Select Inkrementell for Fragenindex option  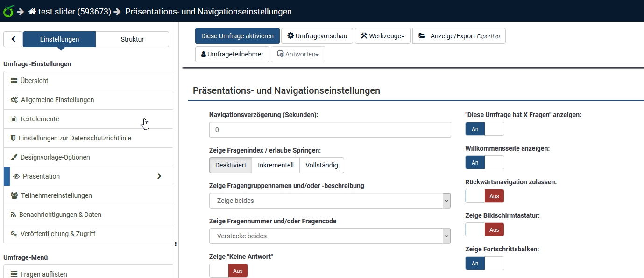tap(276, 165)
